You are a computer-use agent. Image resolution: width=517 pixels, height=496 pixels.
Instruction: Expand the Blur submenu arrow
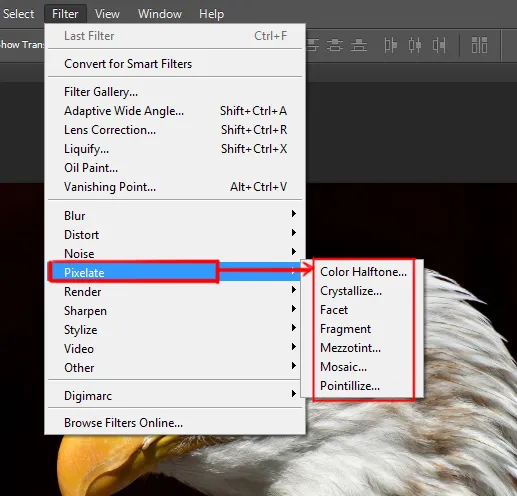294,214
